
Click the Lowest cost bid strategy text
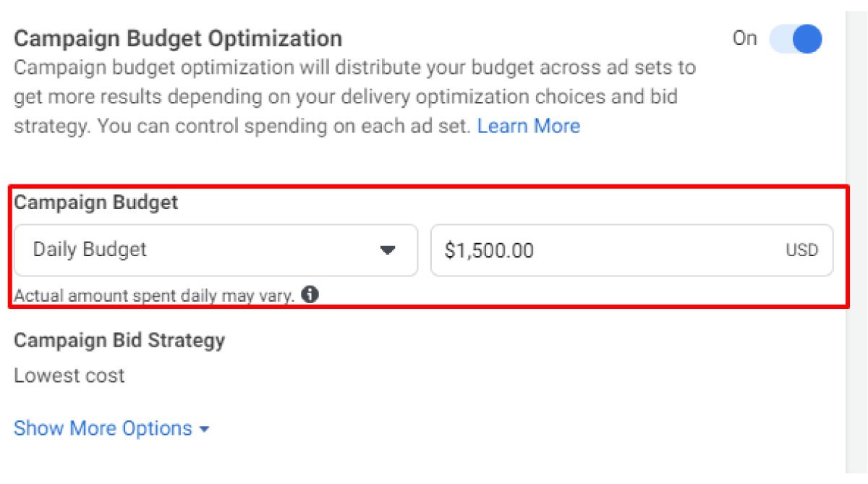click(x=69, y=375)
